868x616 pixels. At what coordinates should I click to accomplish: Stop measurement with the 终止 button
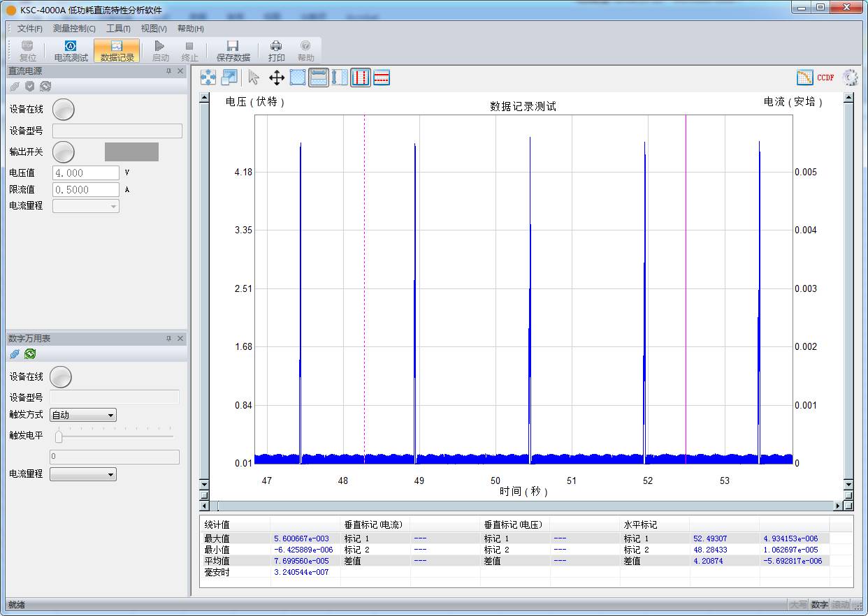click(189, 51)
